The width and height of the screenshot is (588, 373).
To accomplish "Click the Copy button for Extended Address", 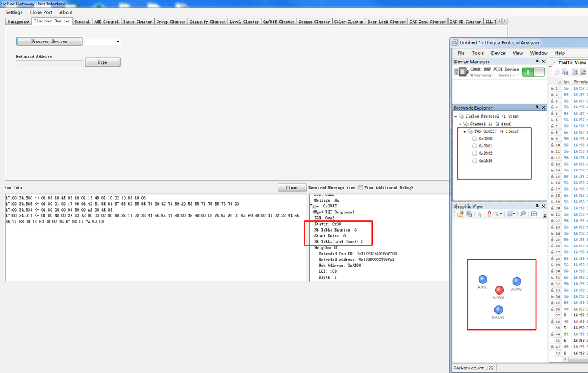I will coord(103,62).
